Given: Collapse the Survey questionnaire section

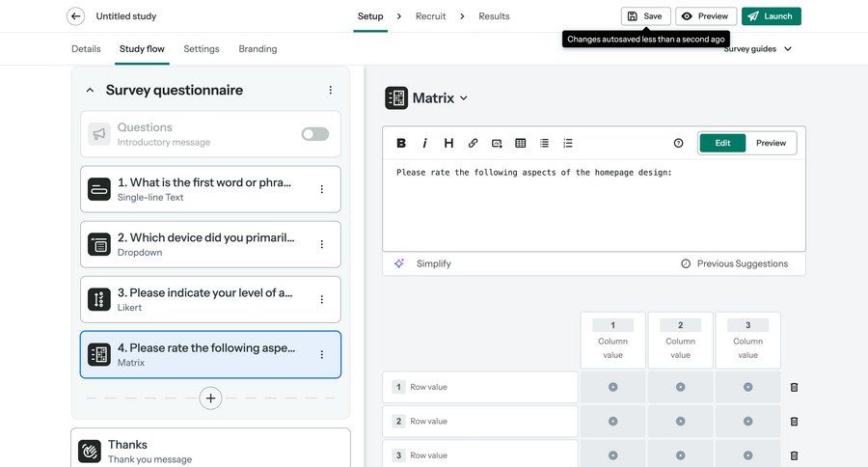Looking at the screenshot, I should pyautogui.click(x=91, y=91).
